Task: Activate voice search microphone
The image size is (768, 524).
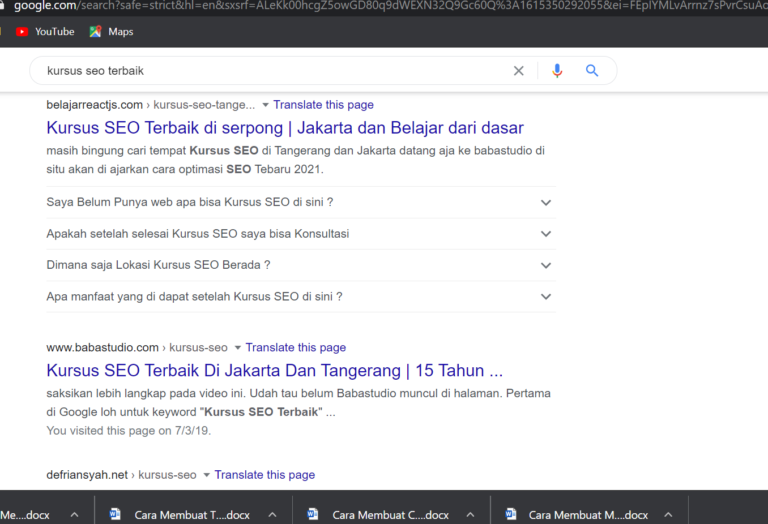Action: click(x=557, y=71)
